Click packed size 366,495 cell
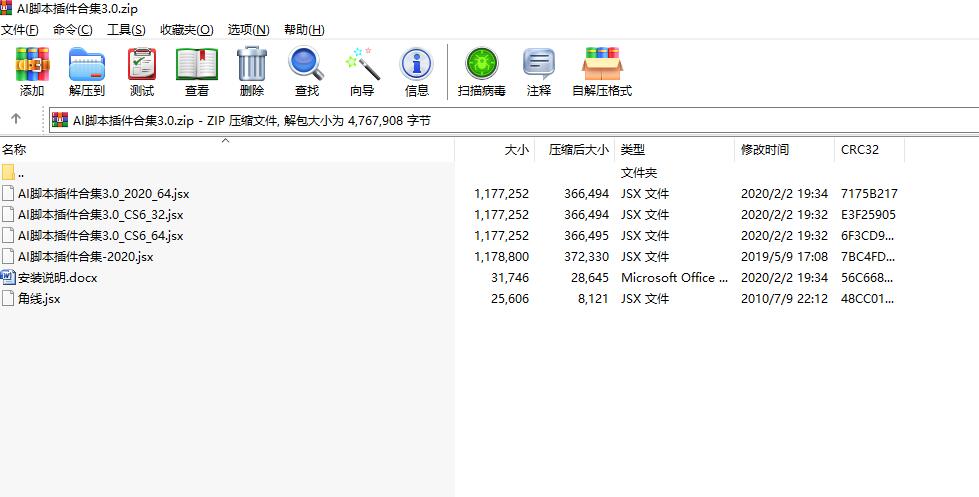979x497 pixels. [x=586, y=236]
